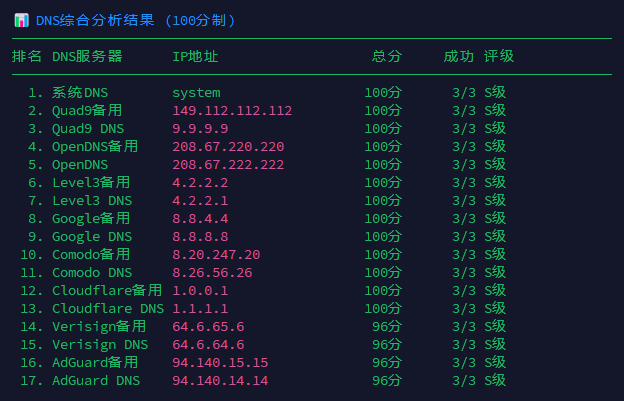The height and width of the screenshot is (401, 624).
Task: Click IP address 8.26.56.26
Action: point(212,273)
